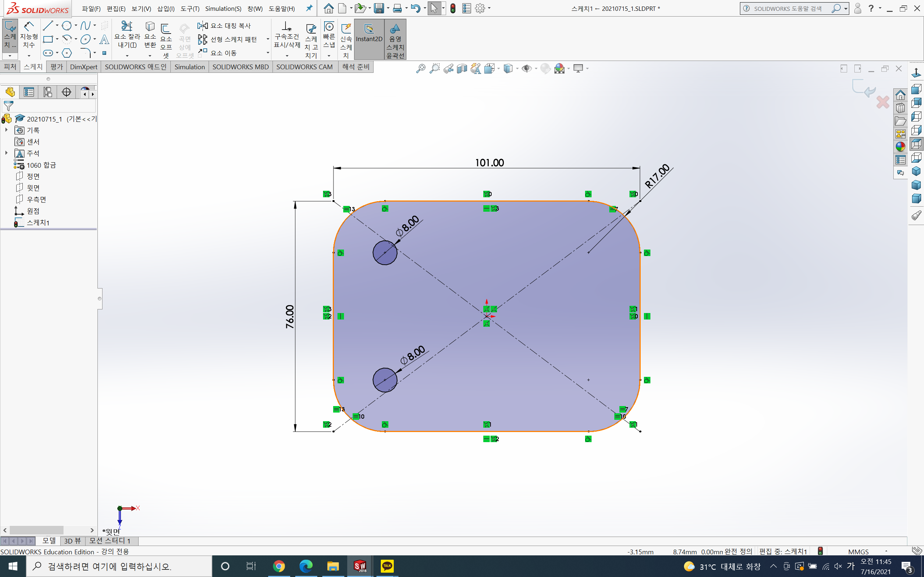
Task: Click the Trim Entities (요소 잘라내기) icon
Action: point(127,27)
